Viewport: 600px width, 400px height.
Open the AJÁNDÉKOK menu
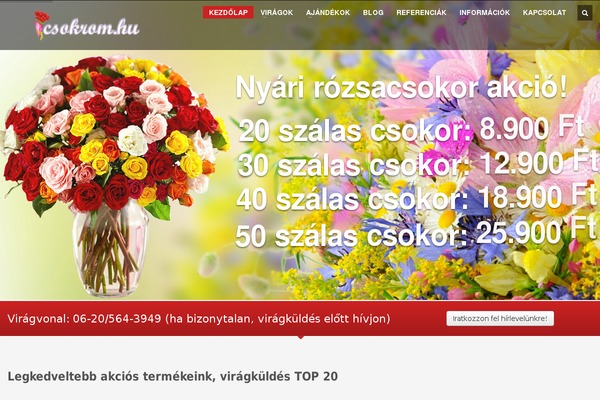(x=328, y=13)
